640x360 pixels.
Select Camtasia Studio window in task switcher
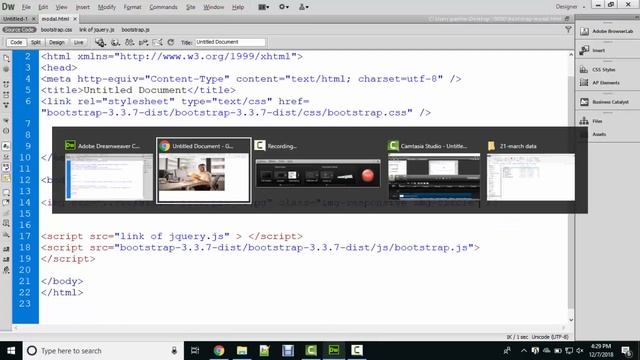click(x=434, y=171)
